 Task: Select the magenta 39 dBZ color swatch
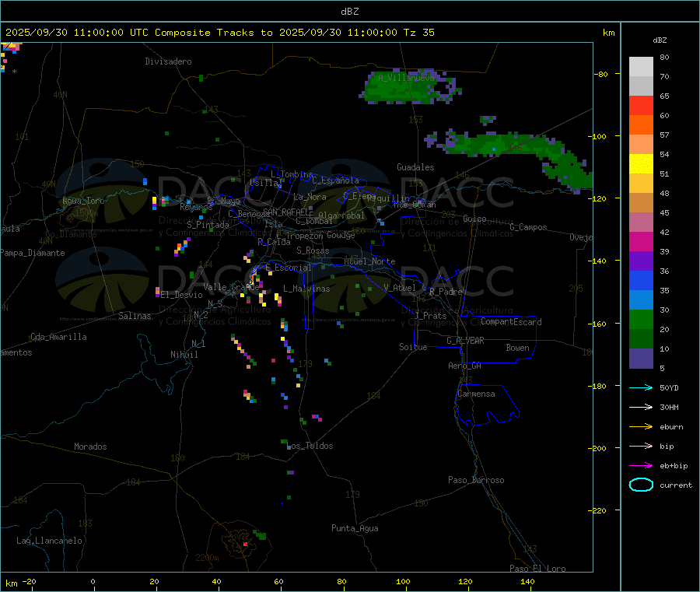point(641,241)
